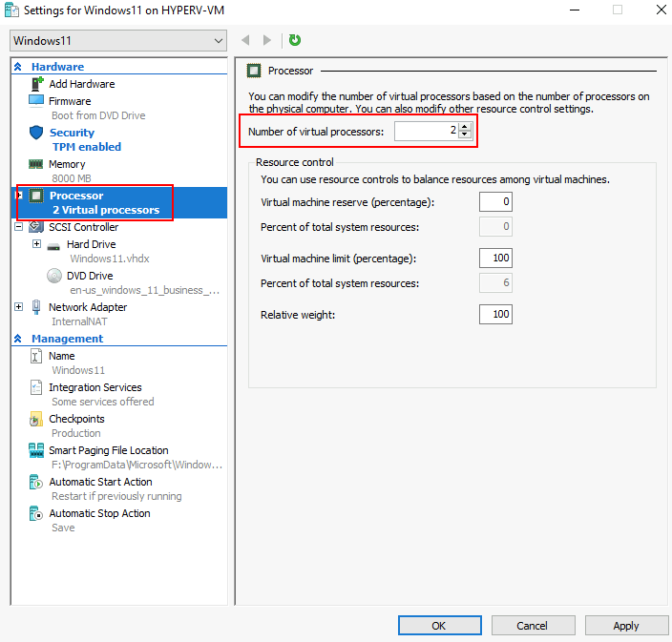The height and width of the screenshot is (642, 672).
Task: Click the 'InternalNAT' network name
Action: point(79,321)
